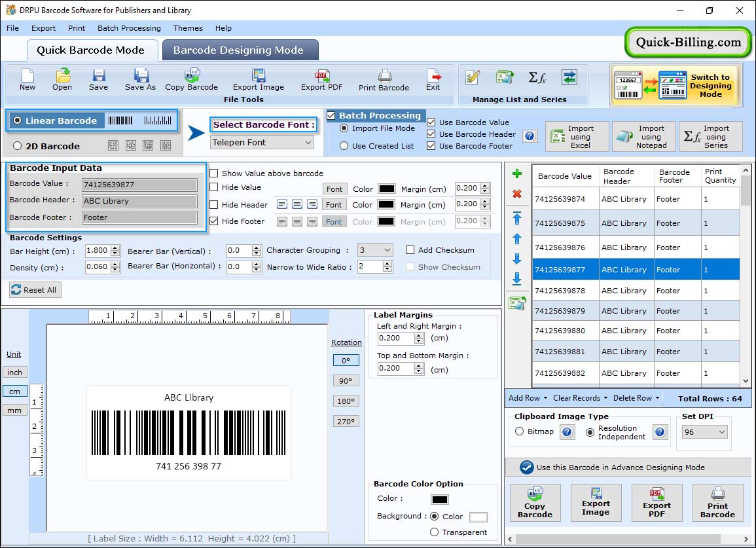Click the Save icon in File Tools

point(98,80)
